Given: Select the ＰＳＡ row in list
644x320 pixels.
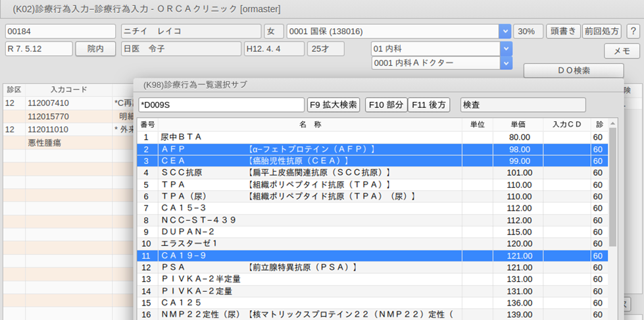Looking at the screenshot, I should tap(309, 267).
